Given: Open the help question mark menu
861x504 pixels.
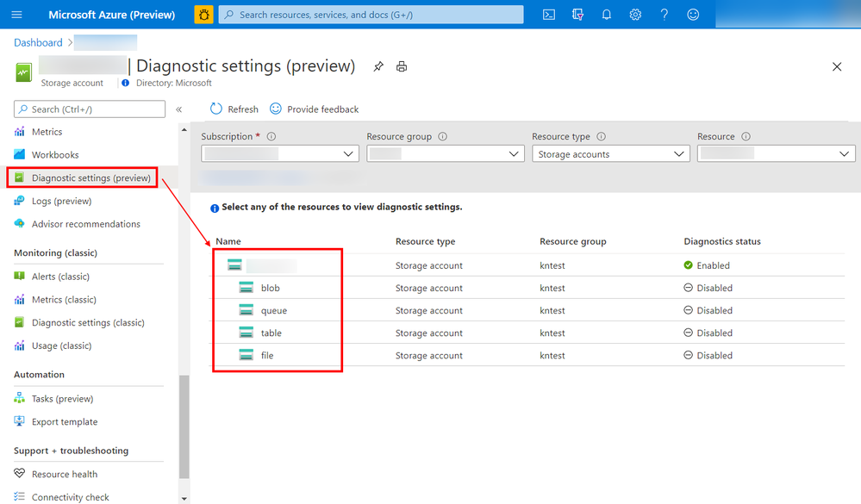Looking at the screenshot, I should click(664, 15).
